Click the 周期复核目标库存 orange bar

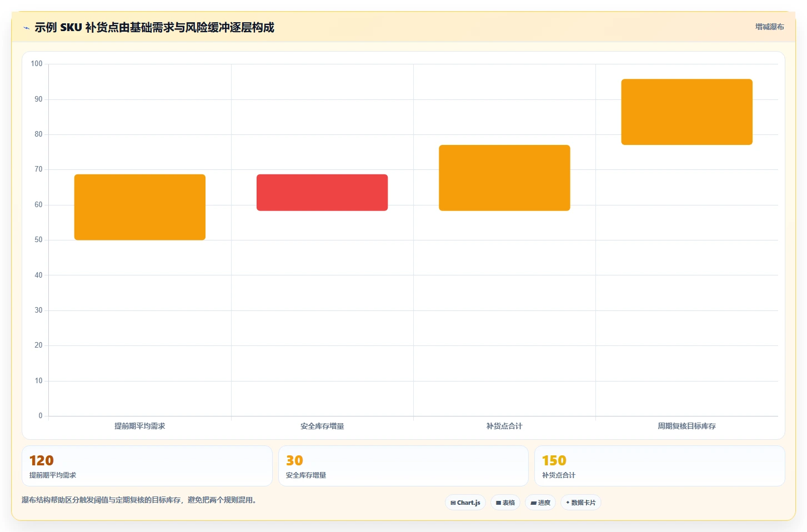point(687,112)
